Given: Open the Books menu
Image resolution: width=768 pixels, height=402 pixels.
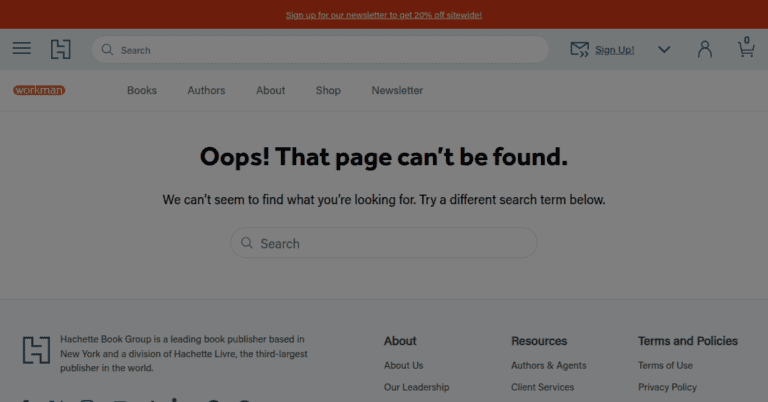Looking at the screenshot, I should (142, 91).
